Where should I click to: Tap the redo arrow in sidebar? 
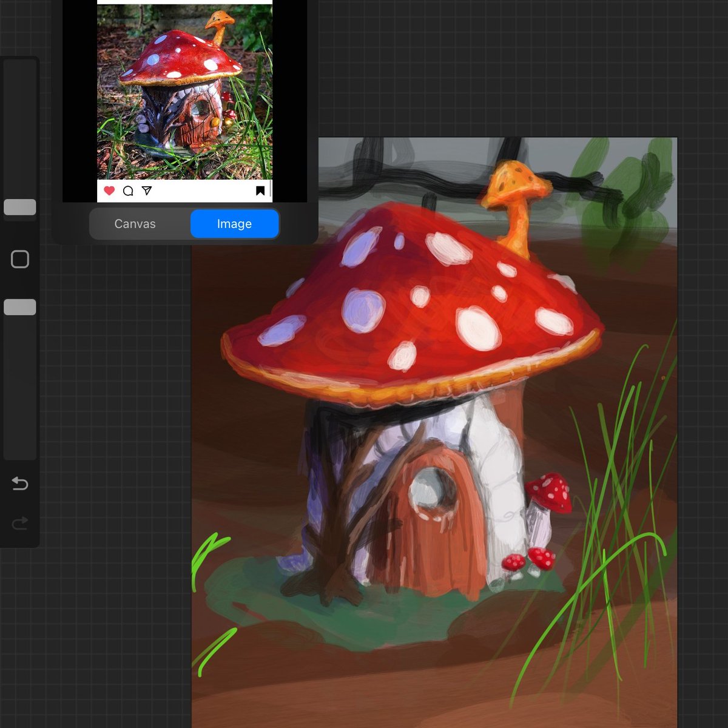(20, 523)
